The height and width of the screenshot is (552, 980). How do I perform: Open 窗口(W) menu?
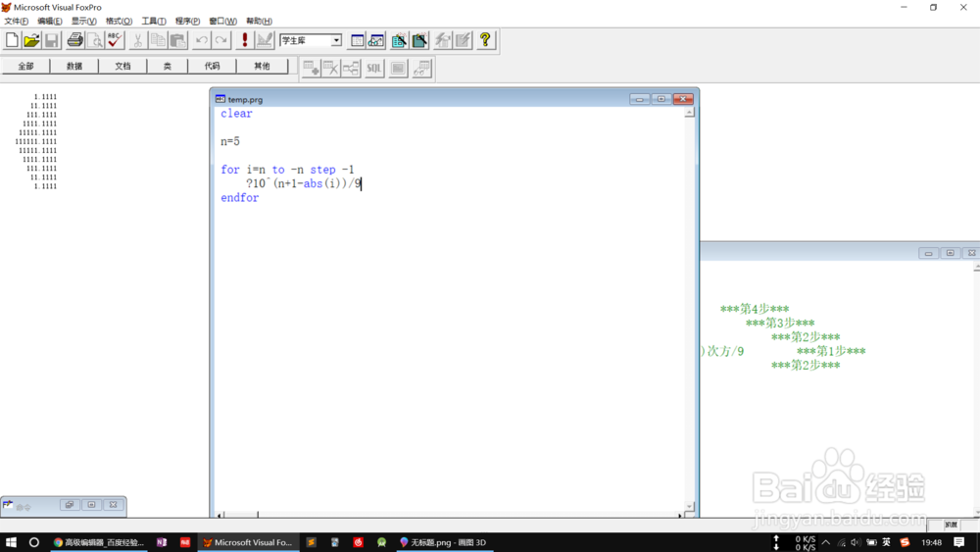(222, 22)
